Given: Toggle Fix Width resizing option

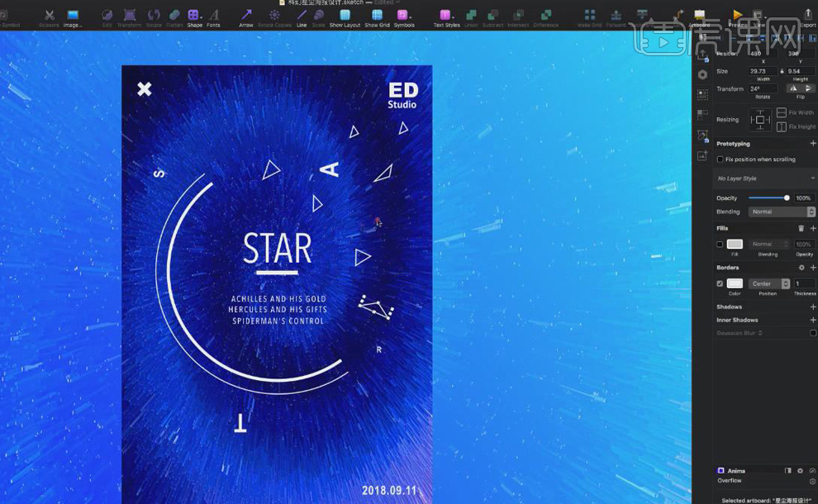Looking at the screenshot, I should click(x=782, y=112).
